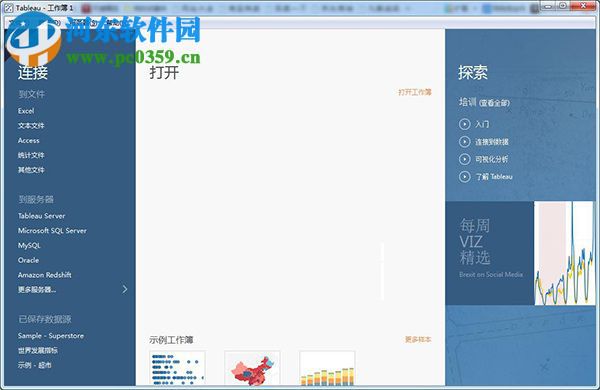
Task: Connect to 其他文件 data source
Action: (31, 170)
